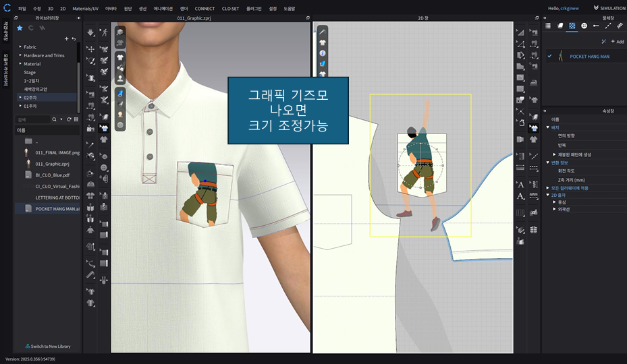This screenshot has width=627, height=364.
Task: Open the 아바타 menu
Action: pyautogui.click(x=111, y=8)
